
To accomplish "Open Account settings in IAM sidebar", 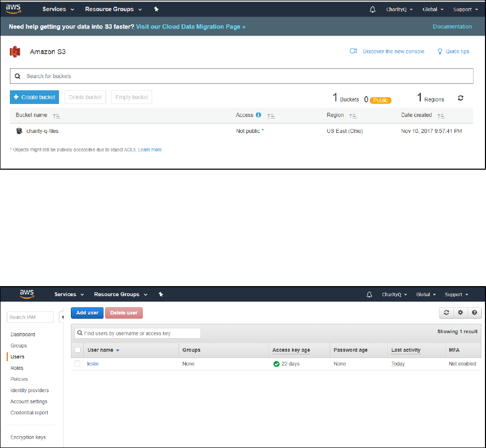I will click(29, 401).
